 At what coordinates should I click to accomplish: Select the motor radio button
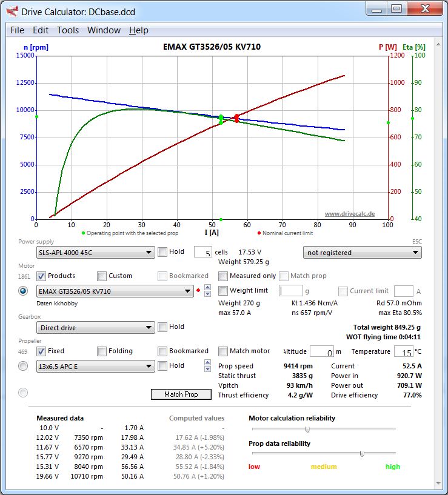point(23,291)
